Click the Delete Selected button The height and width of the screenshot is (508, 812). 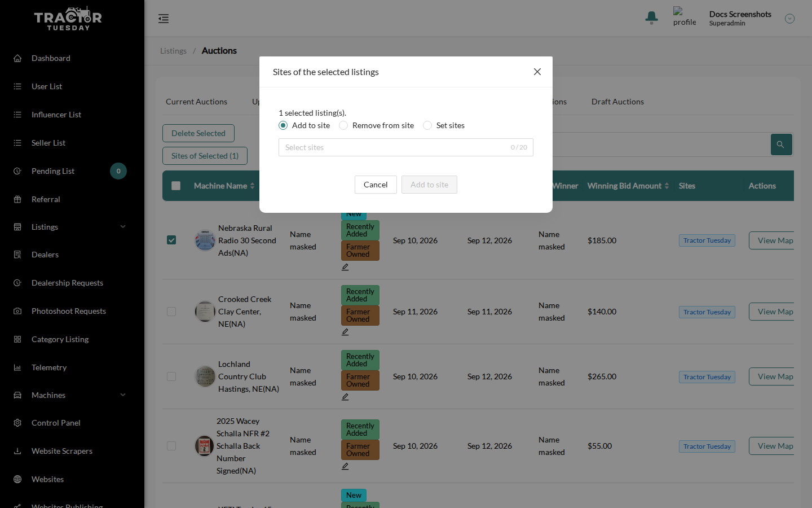coord(198,133)
